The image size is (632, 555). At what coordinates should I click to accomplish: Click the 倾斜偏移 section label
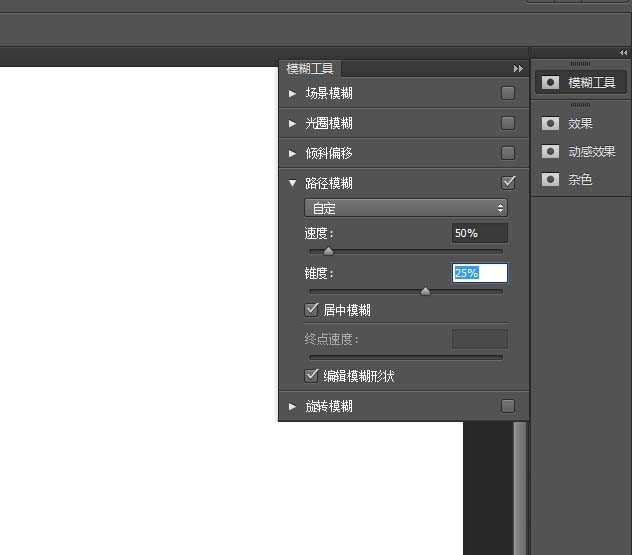coord(328,153)
